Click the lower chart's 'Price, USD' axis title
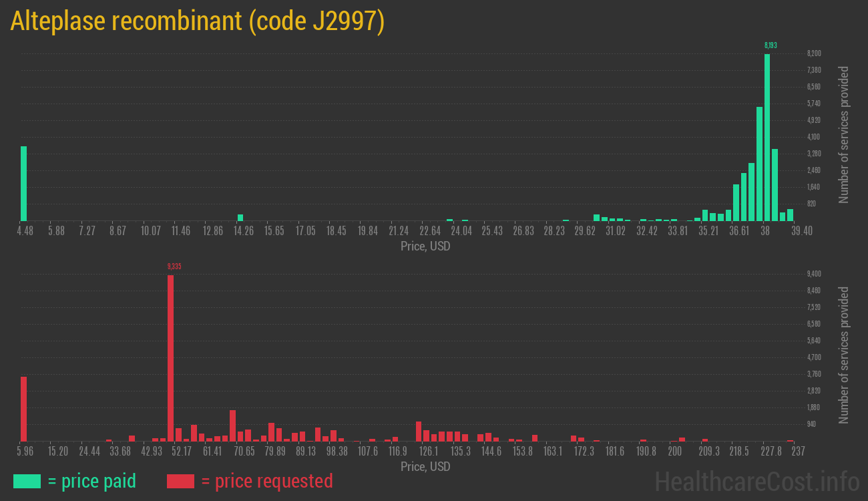868x501 pixels. (425, 466)
